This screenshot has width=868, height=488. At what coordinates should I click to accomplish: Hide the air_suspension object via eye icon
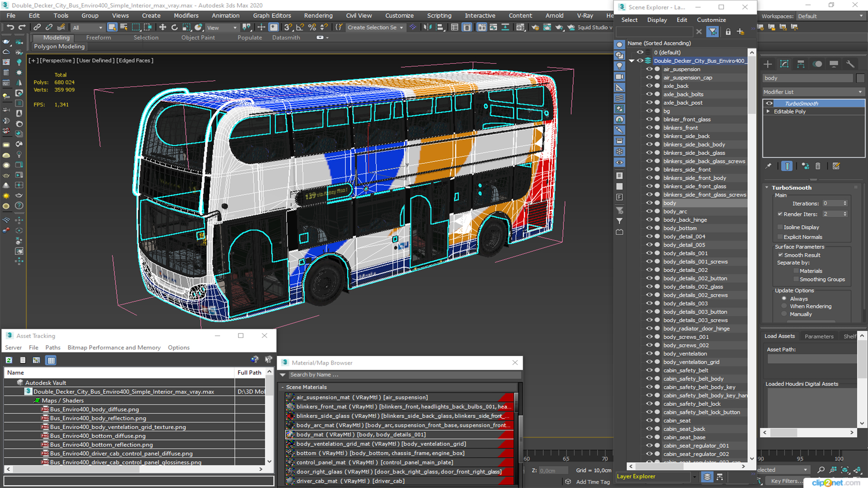click(649, 70)
